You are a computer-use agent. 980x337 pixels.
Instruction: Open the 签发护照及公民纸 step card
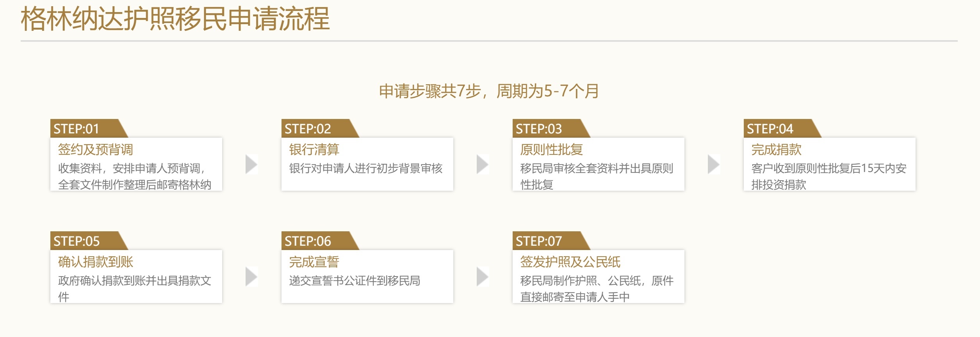[599, 277]
